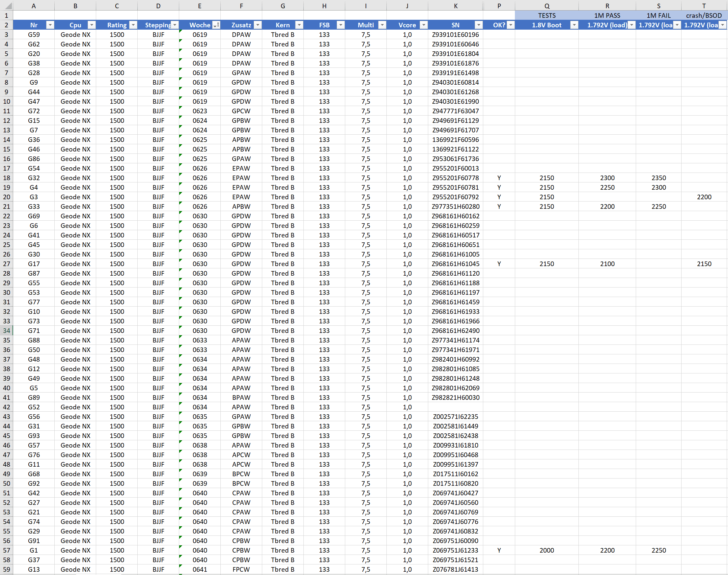Image resolution: width=728 pixels, height=575 pixels.
Task: Click the crash/BSOD header cell
Action: pos(704,15)
